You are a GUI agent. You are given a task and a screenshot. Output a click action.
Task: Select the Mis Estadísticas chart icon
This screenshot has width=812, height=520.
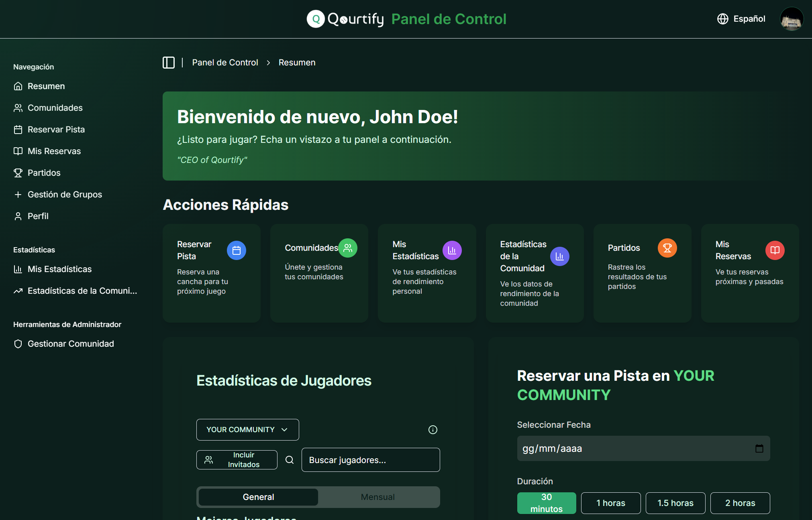(18, 269)
